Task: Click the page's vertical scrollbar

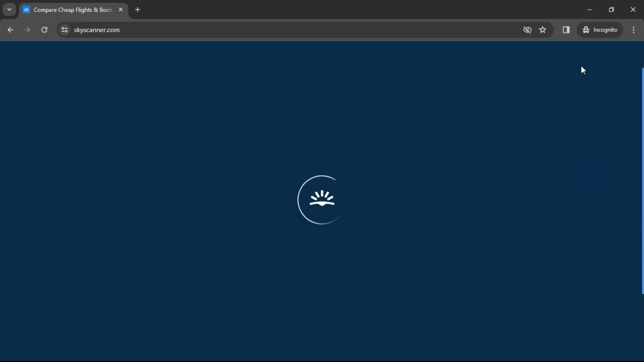Action: [x=643, y=181]
